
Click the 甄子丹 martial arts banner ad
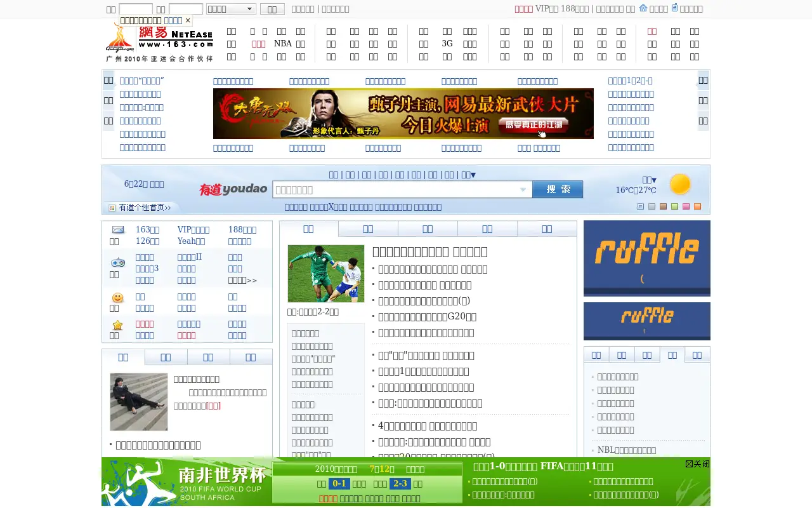click(403, 114)
